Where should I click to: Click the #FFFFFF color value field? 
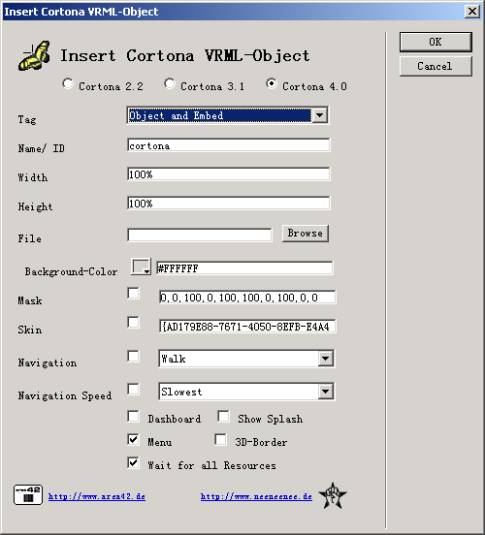[x=244, y=268]
